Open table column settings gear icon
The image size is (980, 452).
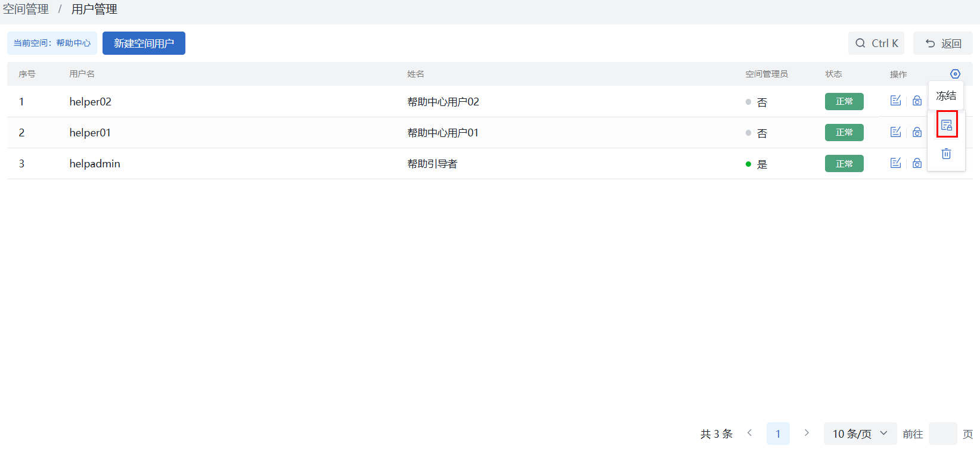[955, 74]
